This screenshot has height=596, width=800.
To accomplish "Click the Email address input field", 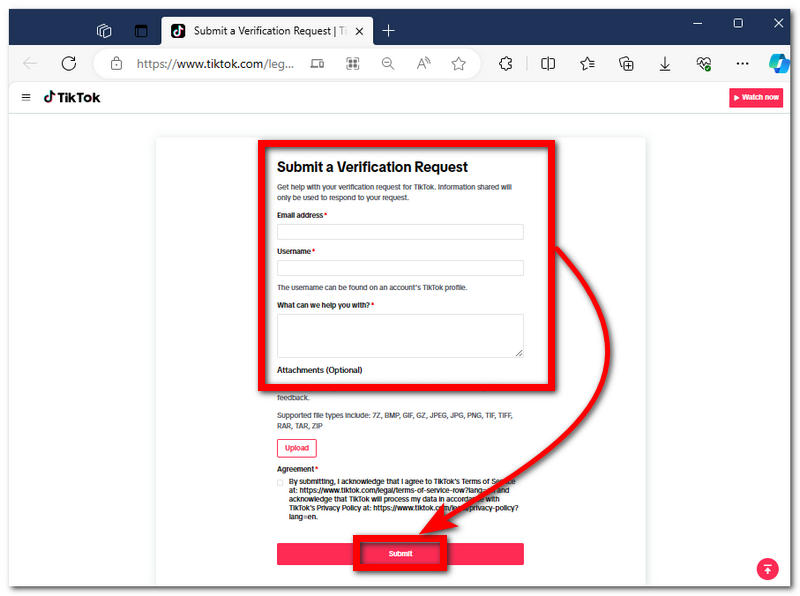I will pos(400,232).
